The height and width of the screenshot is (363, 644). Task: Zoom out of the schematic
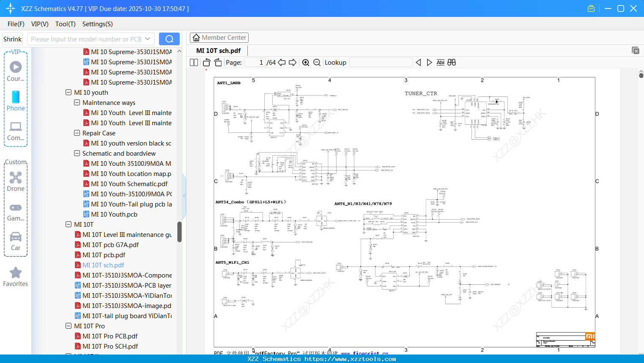pyautogui.click(x=317, y=63)
